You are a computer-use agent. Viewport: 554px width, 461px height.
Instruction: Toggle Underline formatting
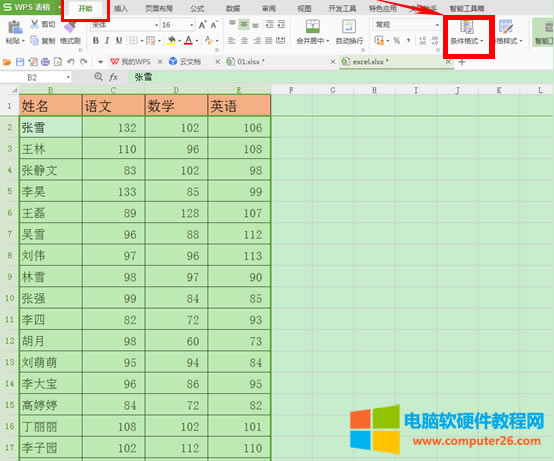[x=119, y=41]
